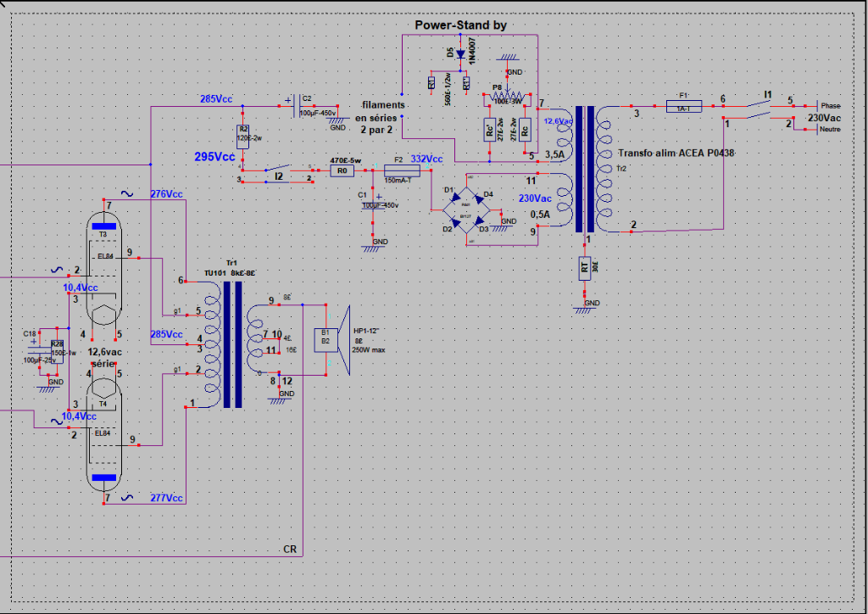The width and height of the screenshot is (868, 614).
Task: Click the R2 resistor below 285Vcc
Action: point(242,137)
